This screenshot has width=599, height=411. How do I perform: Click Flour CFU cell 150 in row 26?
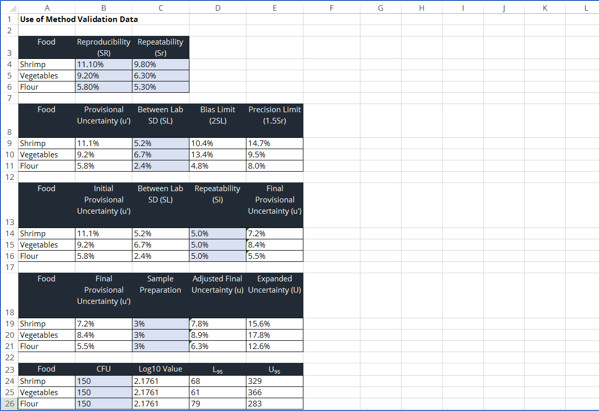104,404
